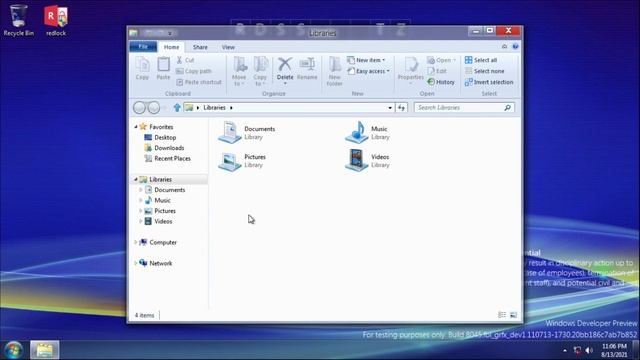Open the Easy access dropdown
640x360 pixels.
point(369,71)
